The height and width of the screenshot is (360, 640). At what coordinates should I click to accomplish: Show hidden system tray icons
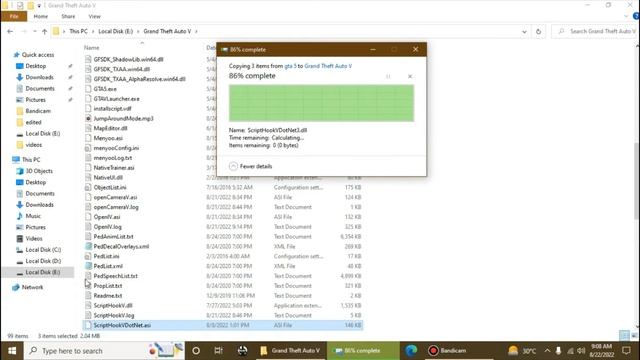(x=547, y=351)
